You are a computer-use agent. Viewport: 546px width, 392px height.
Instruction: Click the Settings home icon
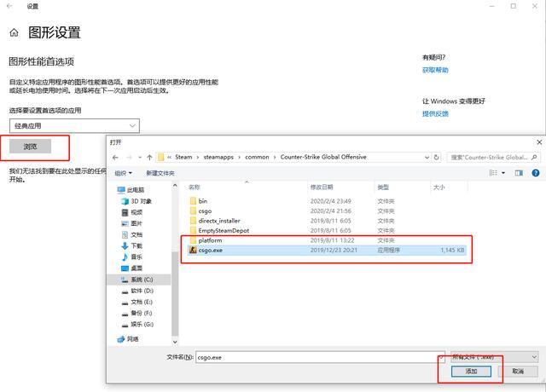coord(14,32)
